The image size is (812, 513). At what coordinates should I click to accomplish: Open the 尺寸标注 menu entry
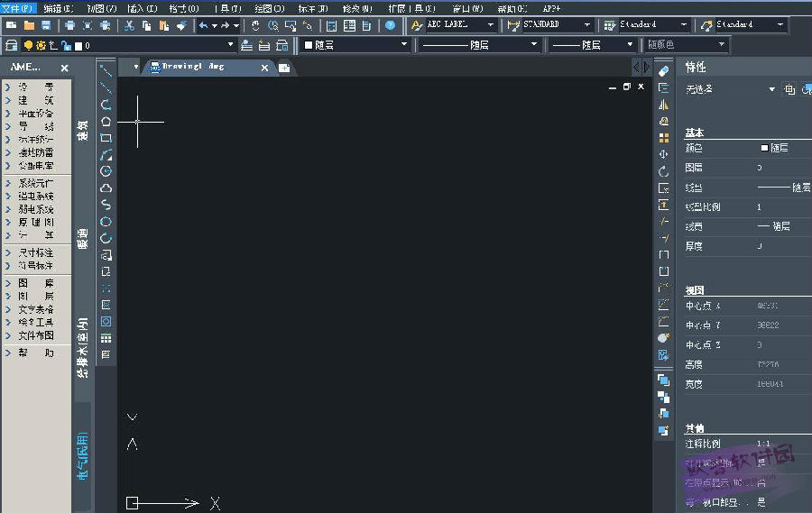coord(36,252)
